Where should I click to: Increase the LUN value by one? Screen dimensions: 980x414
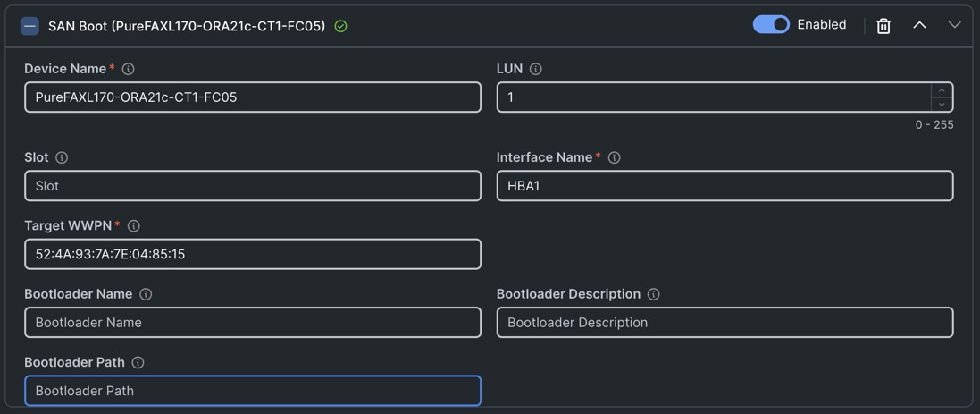[941, 90]
